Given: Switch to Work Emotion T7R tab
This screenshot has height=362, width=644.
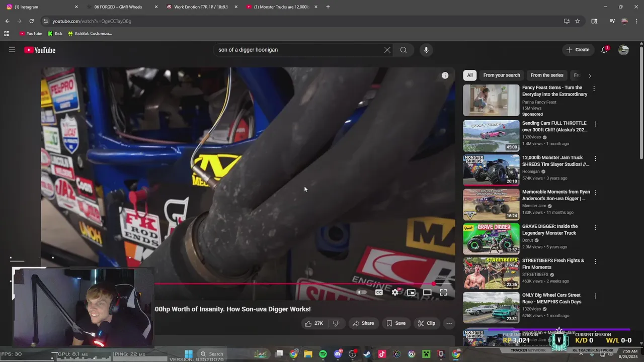Looking at the screenshot, I should coord(201,7).
